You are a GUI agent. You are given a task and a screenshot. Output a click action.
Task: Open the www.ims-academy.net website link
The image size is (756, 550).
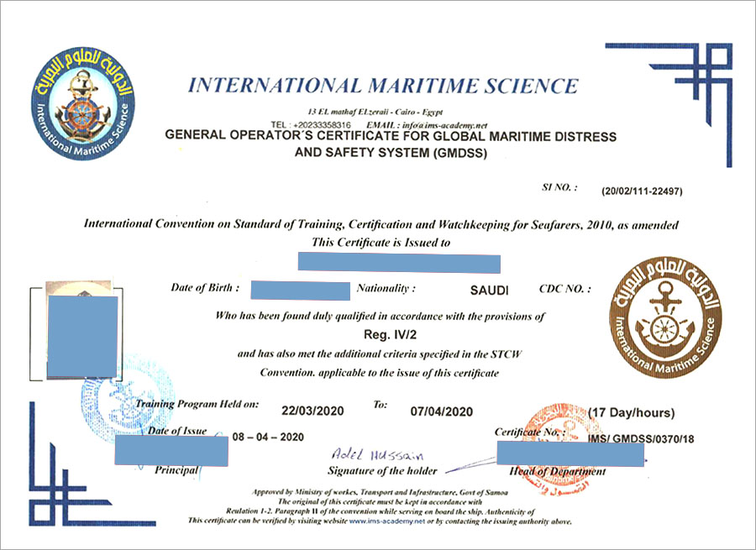375,521
